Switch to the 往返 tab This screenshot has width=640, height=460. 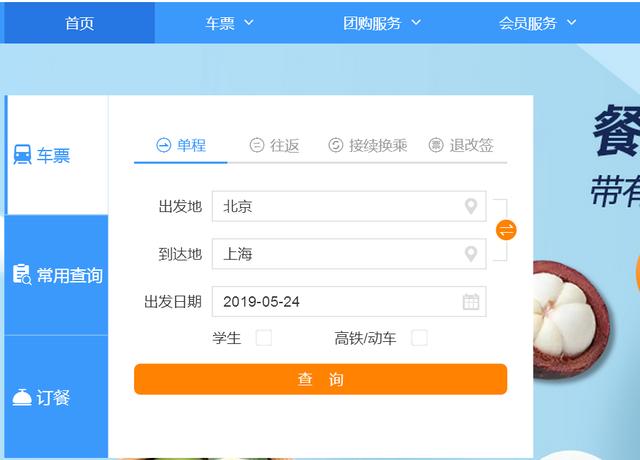pyautogui.click(x=274, y=146)
